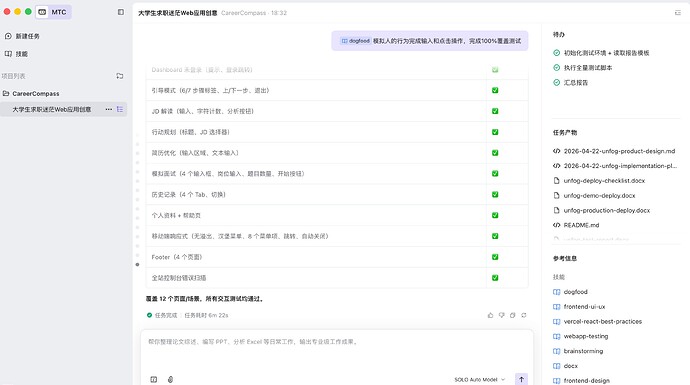Open the docx skill reference

(565, 366)
